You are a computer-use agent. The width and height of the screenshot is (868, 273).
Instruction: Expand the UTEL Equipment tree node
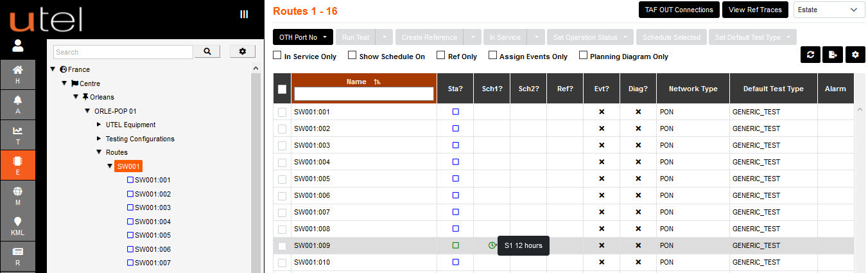pos(99,125)
